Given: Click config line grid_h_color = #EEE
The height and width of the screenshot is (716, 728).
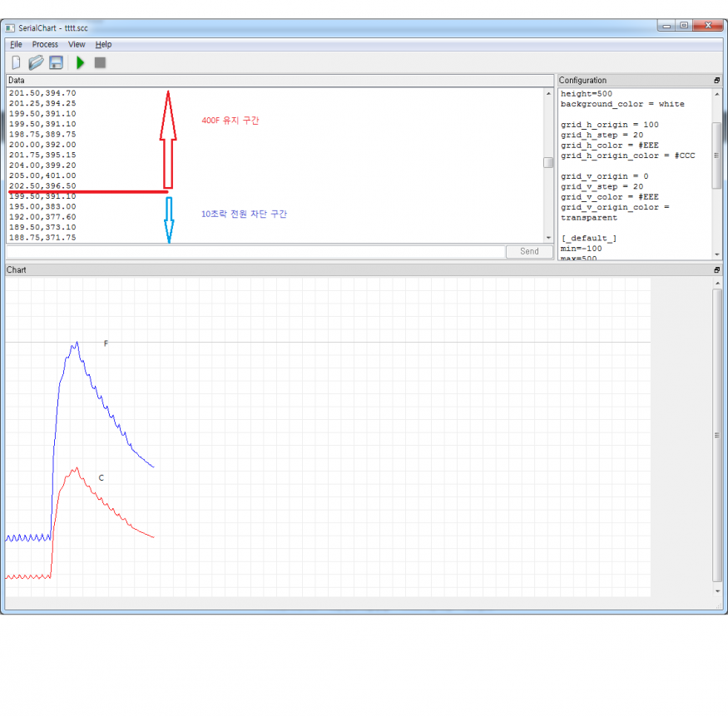Looking at the screenshot, I should click(x=609, y=146).
